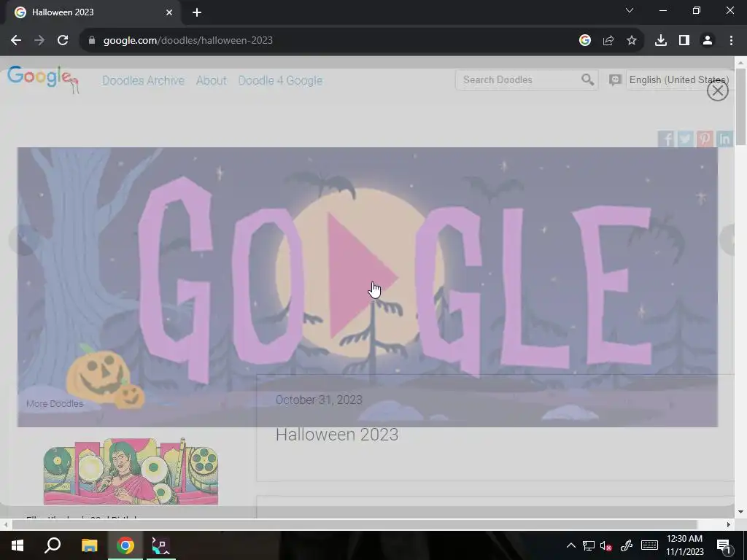747x560 pixels.
Task: Click the October 31, 2023 date
Action: (319, 400)
